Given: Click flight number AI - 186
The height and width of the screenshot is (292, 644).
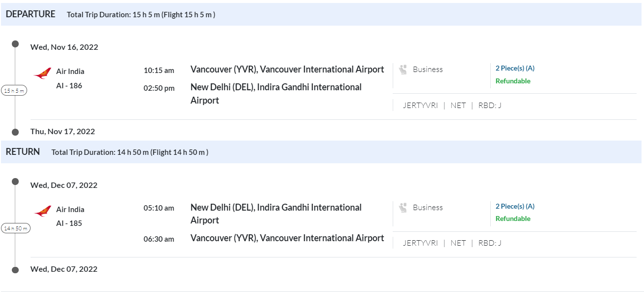Looking at the screenshot, I should (x=69, y=86).
